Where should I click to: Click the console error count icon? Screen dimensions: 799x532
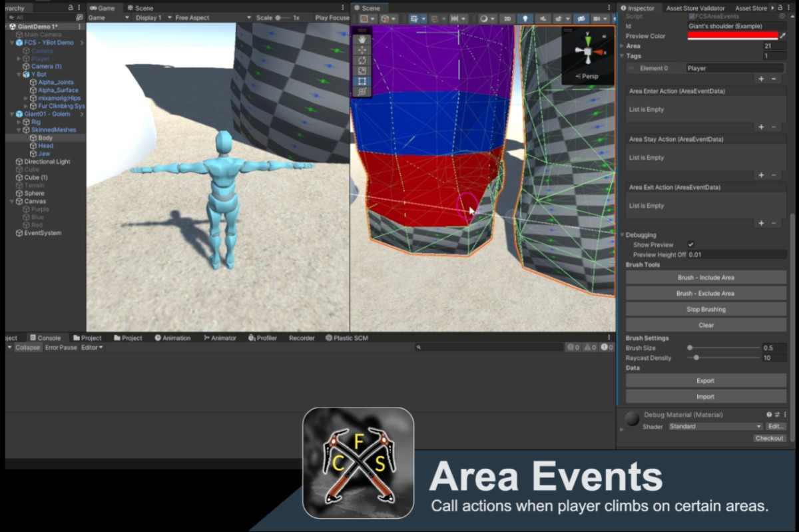click(607, 348)
